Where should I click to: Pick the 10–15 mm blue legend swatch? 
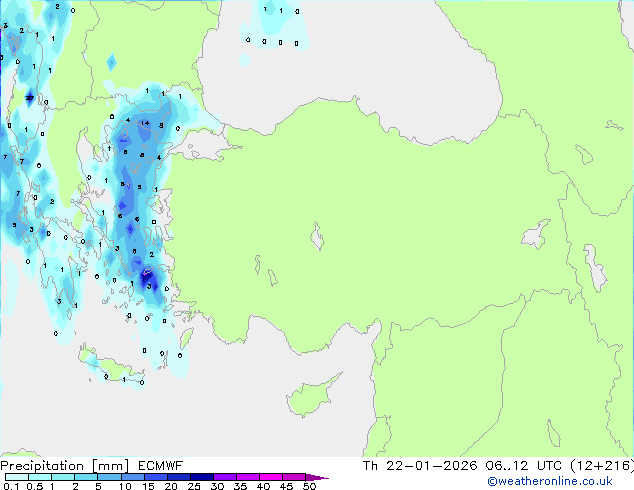(133, 477)
